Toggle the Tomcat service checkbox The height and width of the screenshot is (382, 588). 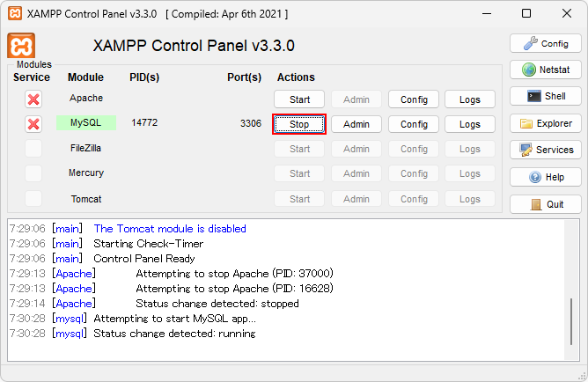(x=33, y=198)
